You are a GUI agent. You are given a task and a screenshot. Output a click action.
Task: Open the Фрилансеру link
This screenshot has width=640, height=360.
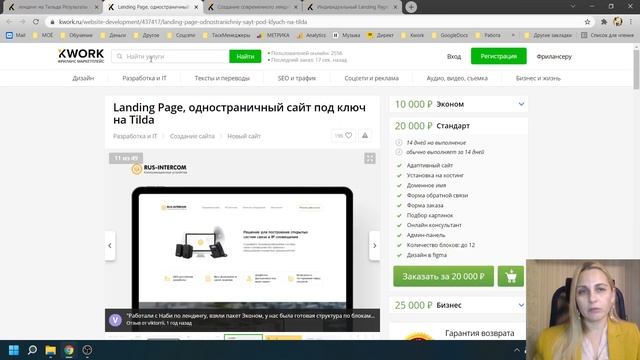pyautogui.click(x=554, y=56)
